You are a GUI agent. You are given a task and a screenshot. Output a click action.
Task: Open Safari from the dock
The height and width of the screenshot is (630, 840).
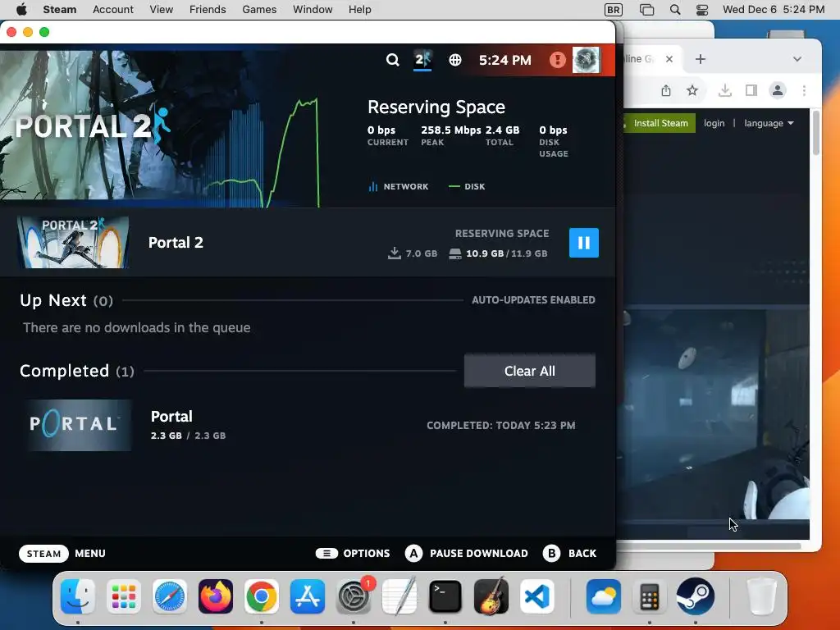coord(170,596)
